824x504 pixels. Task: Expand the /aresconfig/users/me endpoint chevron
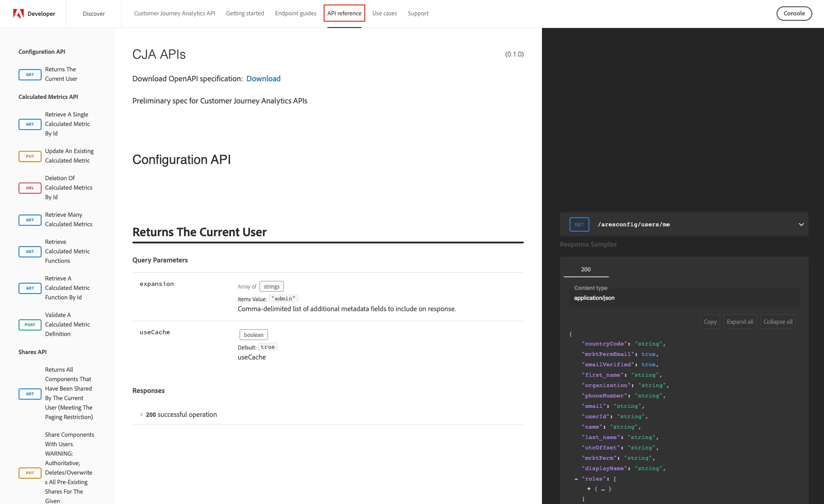pos(801,224)
